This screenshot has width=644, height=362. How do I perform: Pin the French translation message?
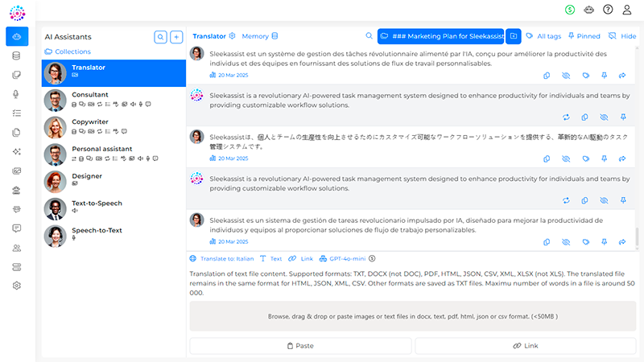pyautogui.click(x=605, y=76)
